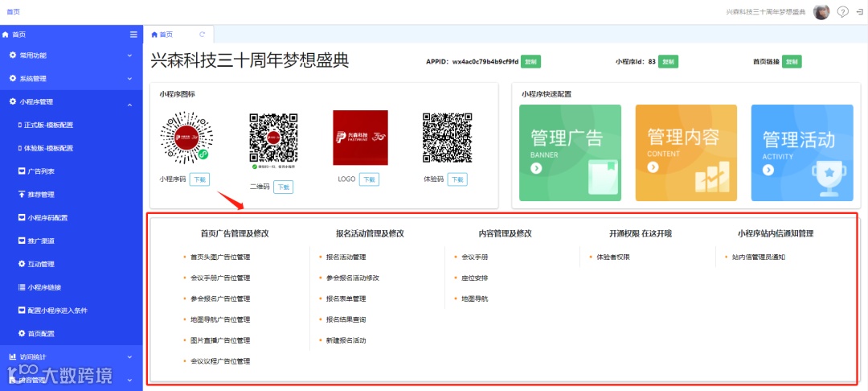Viewport: 868px width, 391px height.
Task: Click the arrow icon on 管理内容 card
Action: tap(653, 167)
